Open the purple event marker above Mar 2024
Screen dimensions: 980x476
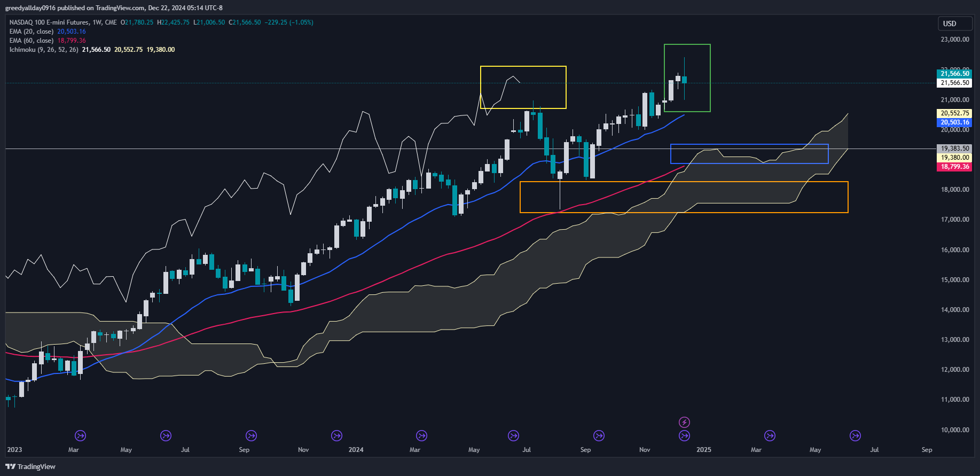[421, 436]
